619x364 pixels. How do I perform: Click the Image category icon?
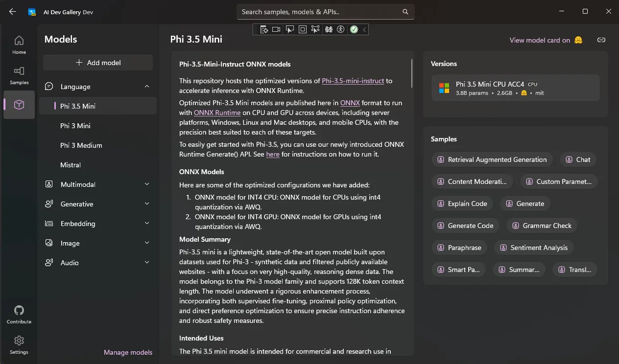[x=49, y=243]
